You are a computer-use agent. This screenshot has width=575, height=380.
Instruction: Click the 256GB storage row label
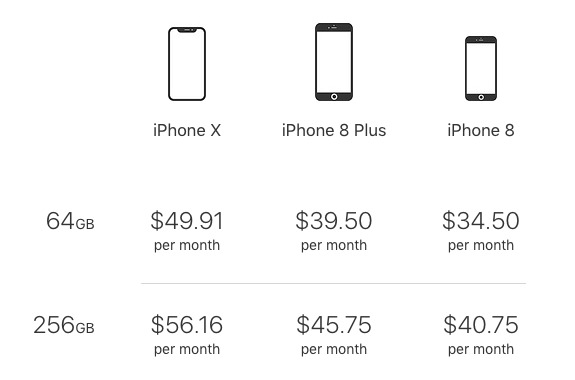click(64, 325)
